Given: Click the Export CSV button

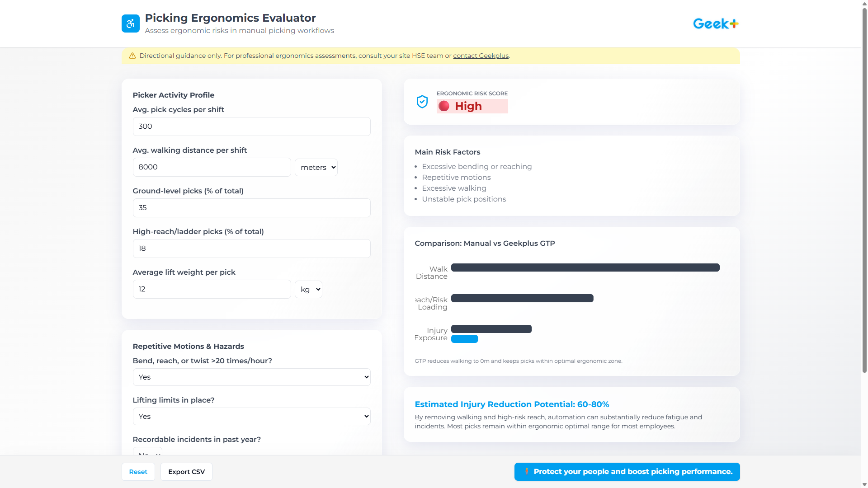Looking at the screenshot, I should (x=186, y=471).
